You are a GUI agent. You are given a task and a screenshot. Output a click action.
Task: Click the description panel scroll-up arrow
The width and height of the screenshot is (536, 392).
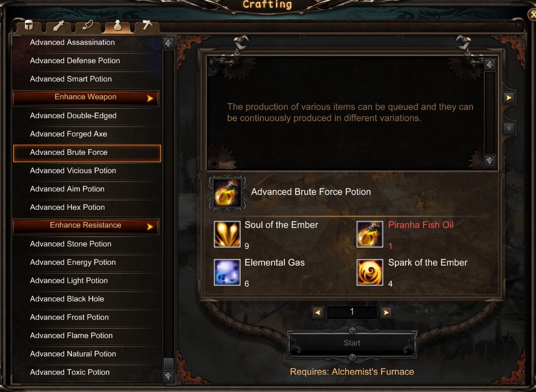tap(490, 64)
